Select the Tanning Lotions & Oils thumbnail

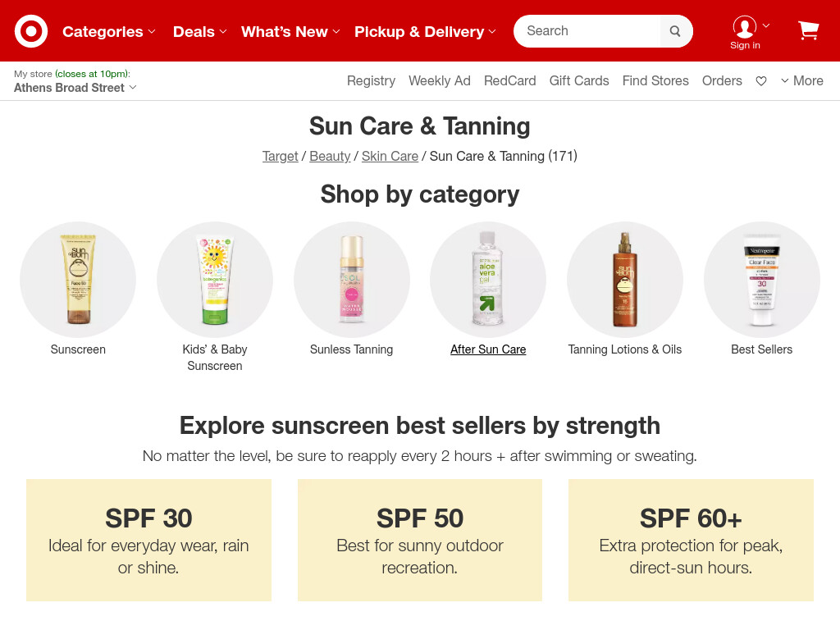625,280
